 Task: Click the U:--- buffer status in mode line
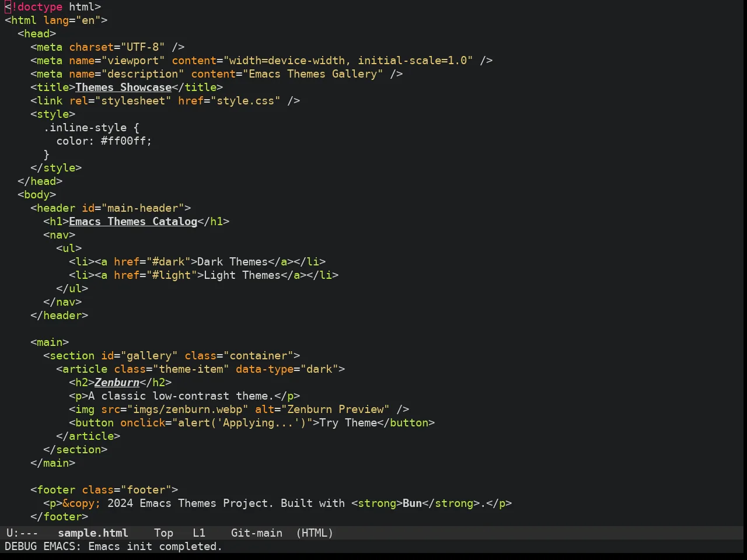22,533
